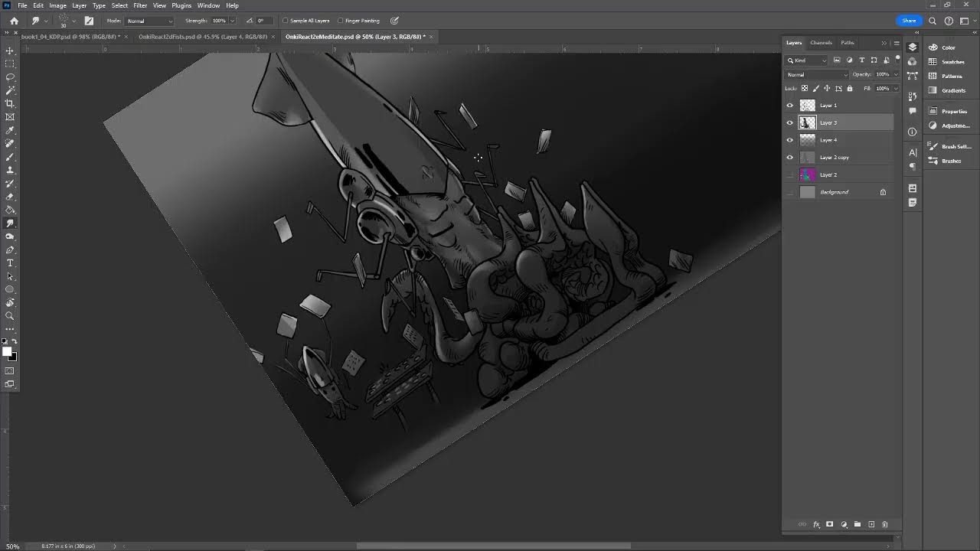The width and height of the screenshot is (980, 551).
Task: Open the layer Opacity dropdown
Action: click(896, 74)
